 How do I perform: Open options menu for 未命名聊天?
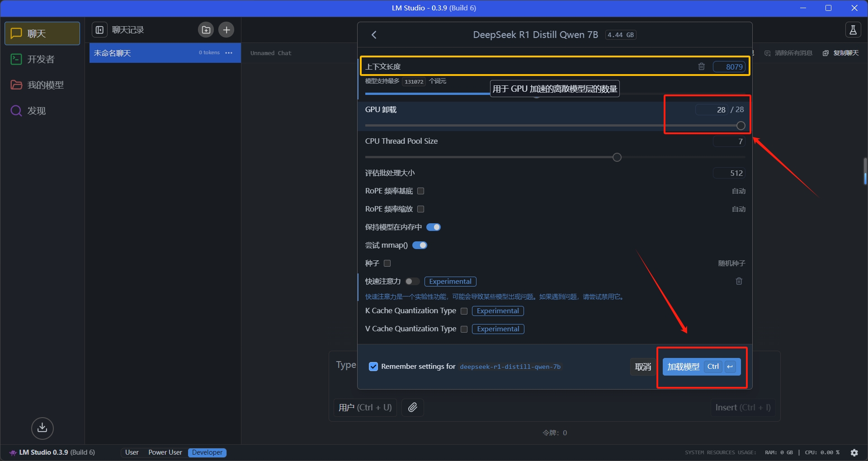point(229,53)
